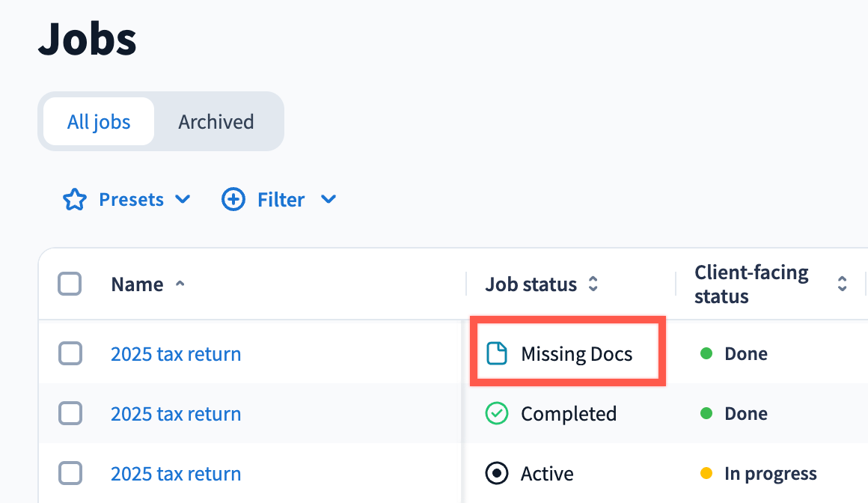Click the green dot in the Missing Docs row
868x503 pixels.
pos(706,354)
